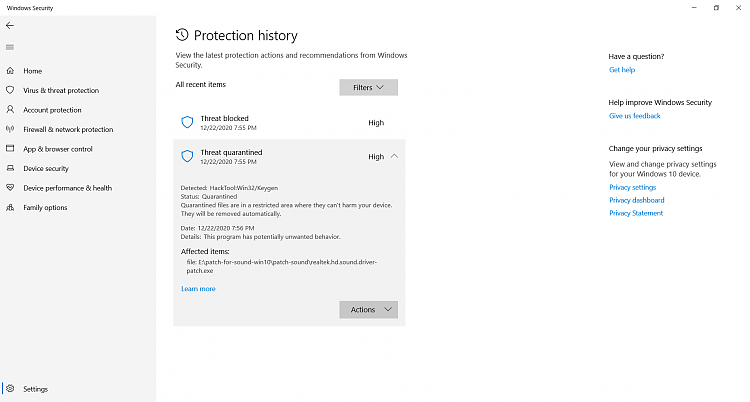Open the Filters dropdown

[x=368, y=88]
